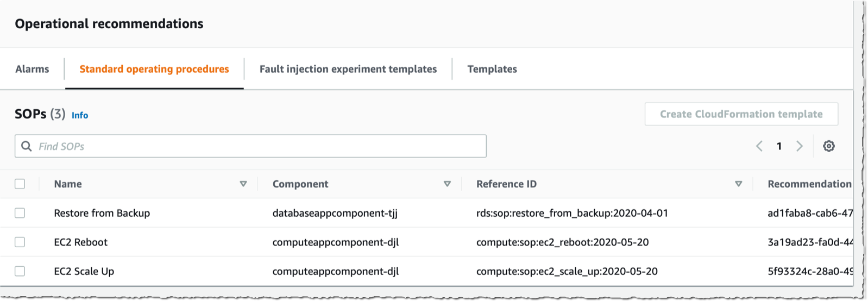Screen dimensions: 868x301
Task: Click the search magnifier icon
Action: point(26,146)
